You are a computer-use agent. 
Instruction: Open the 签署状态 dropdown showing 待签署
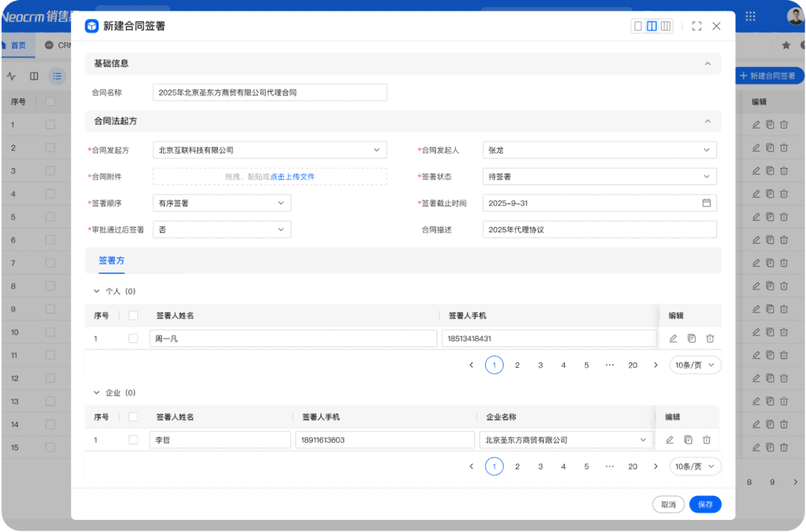599,177
